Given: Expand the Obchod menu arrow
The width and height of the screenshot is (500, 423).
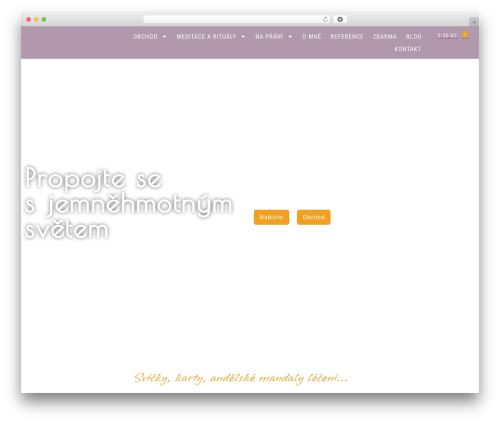Looking at the screenshot, I should click(164, 37).
